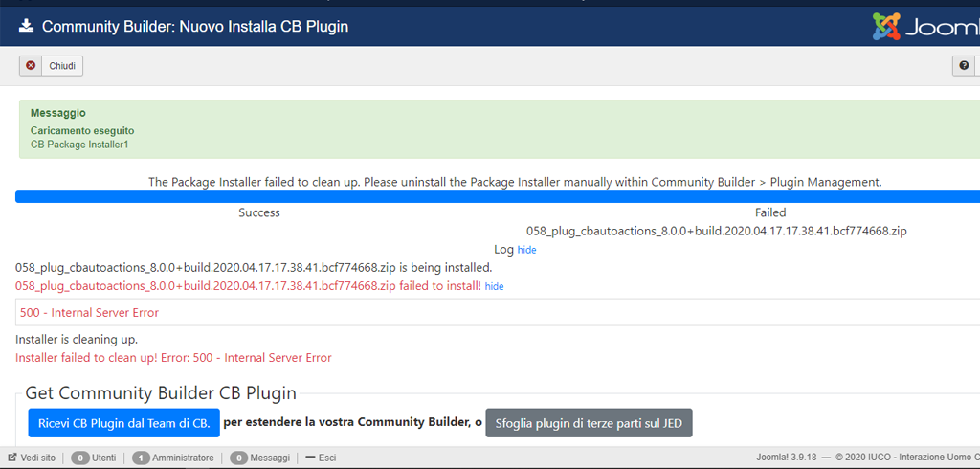Click the Joomla logo
Image resolution: width=980 pixels, height=469 pixels.
(926, 26)
